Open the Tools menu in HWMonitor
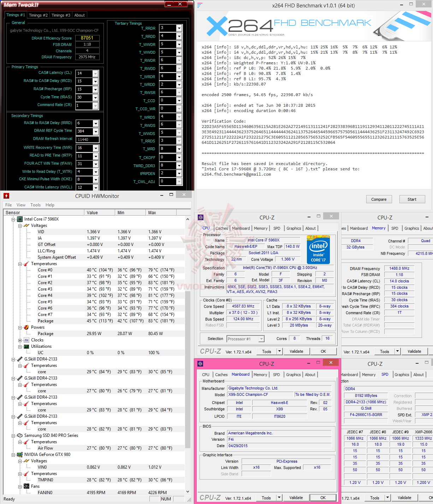This screenshot has height=504, width=433. [x=35, y=205]
